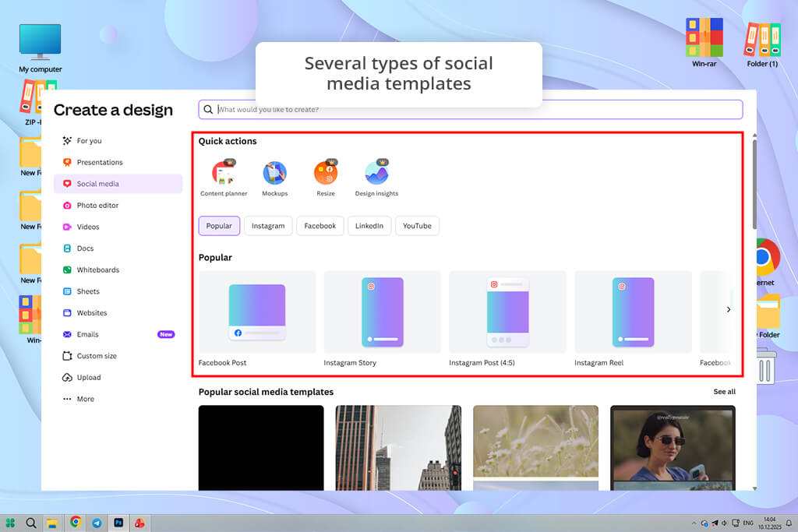Image resolution: width=798 pixels, height=532 pixels.
Task: Open the city skyscrapers template thumbnail
Action: click(x=398, y=448)
